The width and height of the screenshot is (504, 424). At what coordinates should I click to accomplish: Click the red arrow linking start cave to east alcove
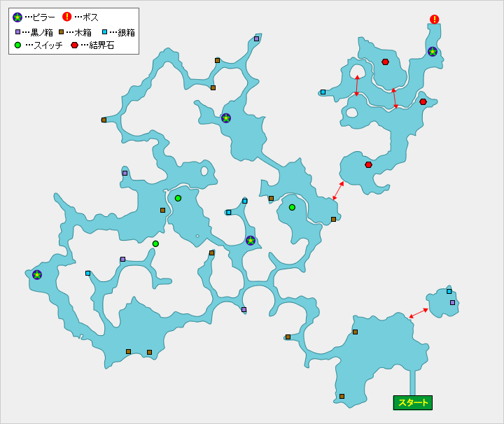coord(419,313)
